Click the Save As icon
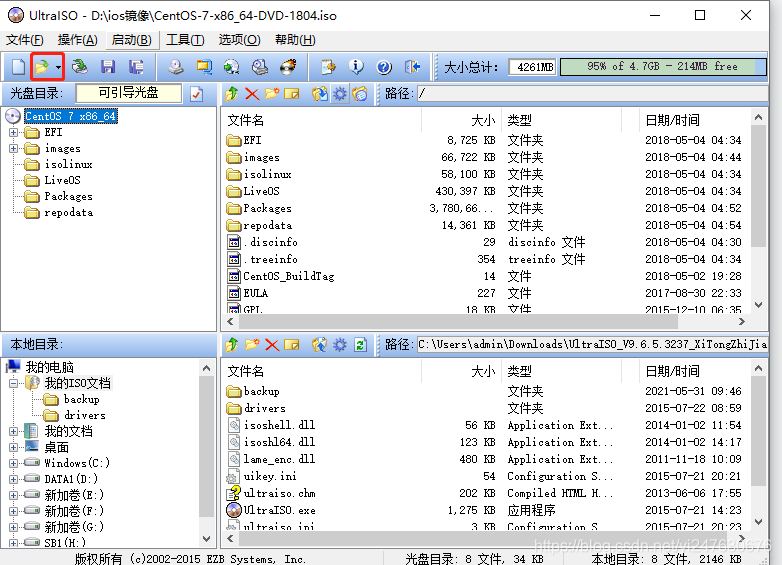This screenshot has height=565, width=782. coord(136,67)
